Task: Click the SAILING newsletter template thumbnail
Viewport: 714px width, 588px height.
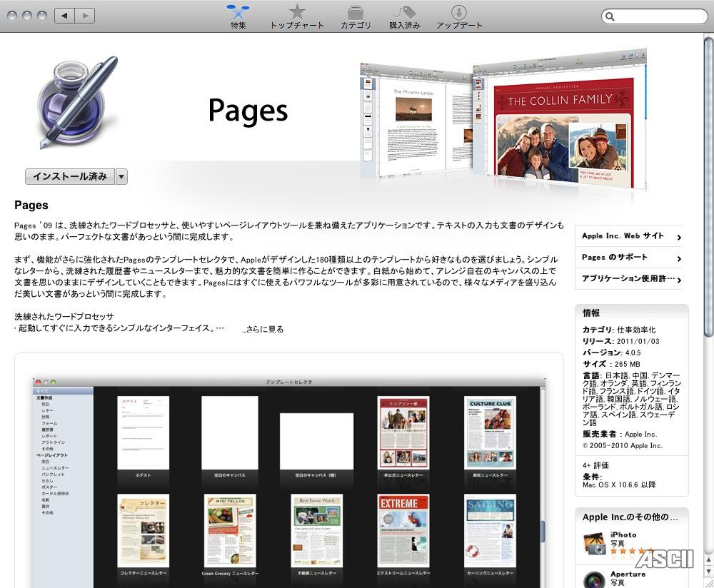Action: point(490,530)
